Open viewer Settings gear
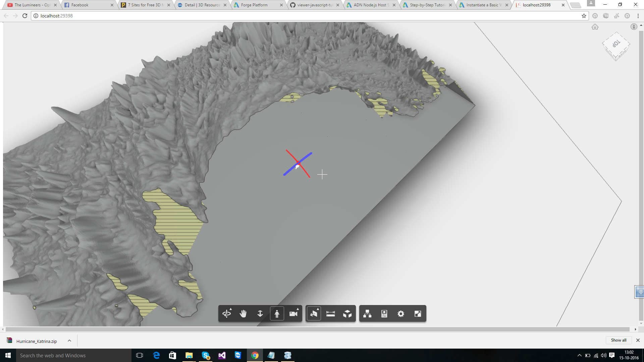644x362 pixels. (x=401, y=314)
